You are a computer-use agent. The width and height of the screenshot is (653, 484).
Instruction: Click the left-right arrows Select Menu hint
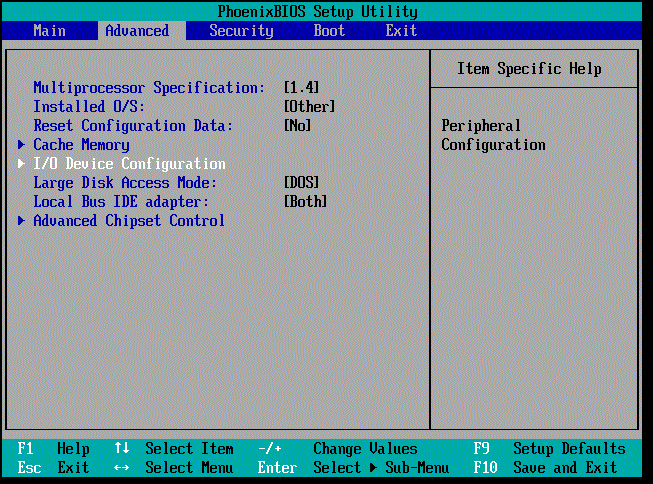tap(173, 467)
